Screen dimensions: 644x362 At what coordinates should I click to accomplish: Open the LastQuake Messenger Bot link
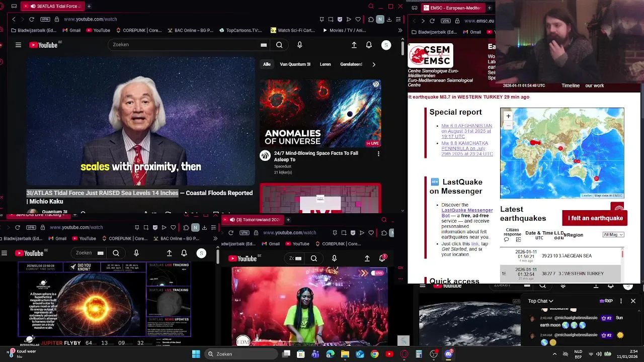467,213
